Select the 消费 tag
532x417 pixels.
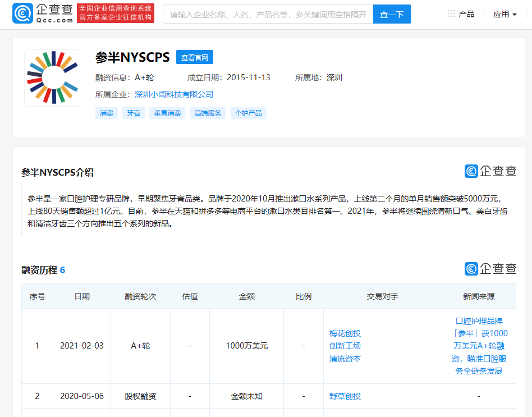(x=107, y=113)
